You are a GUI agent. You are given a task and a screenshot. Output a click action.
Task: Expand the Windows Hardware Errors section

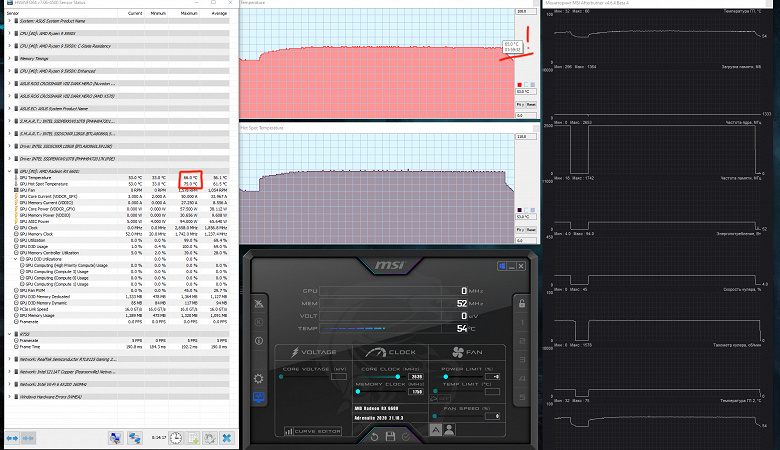9,397
